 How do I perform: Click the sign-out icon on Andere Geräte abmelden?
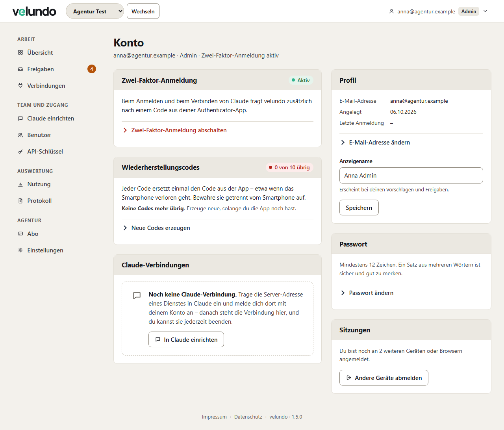348,378
